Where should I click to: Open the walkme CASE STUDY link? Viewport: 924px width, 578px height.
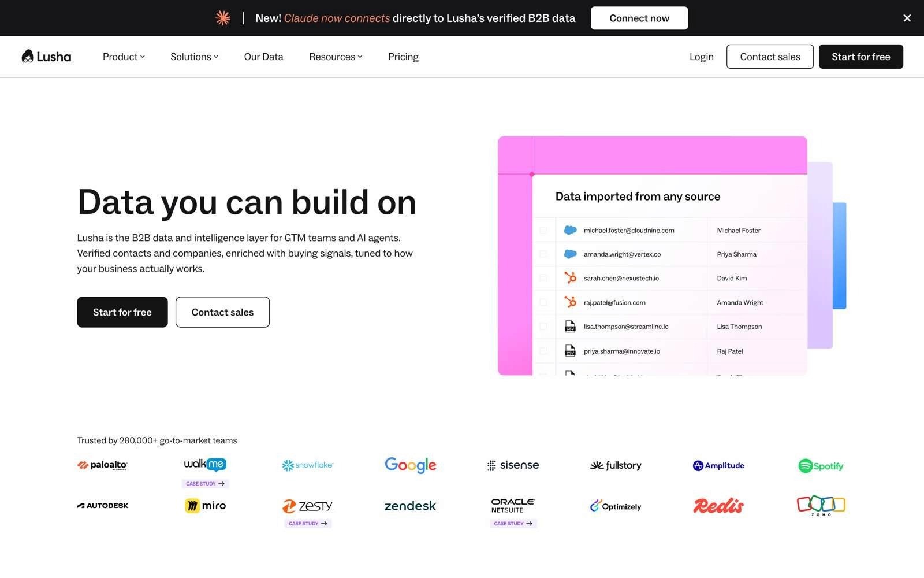coord(205,484)
